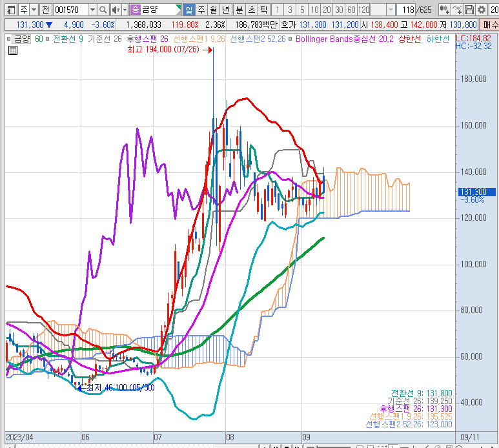The height and width of the screenshot is (448, 499).
Task: Click the high price 142,000 value
Action: click(x=424, y=25)
